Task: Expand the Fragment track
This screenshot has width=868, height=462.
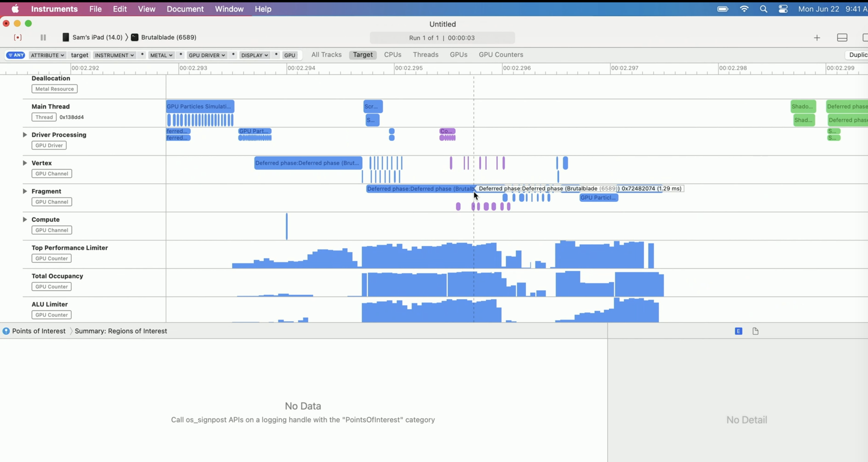Action: point(25,191)
